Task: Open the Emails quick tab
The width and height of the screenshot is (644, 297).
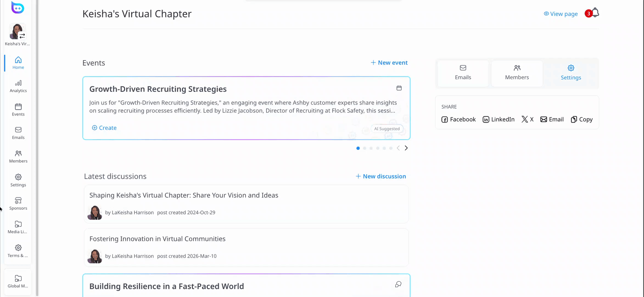Action: [463, 73]
